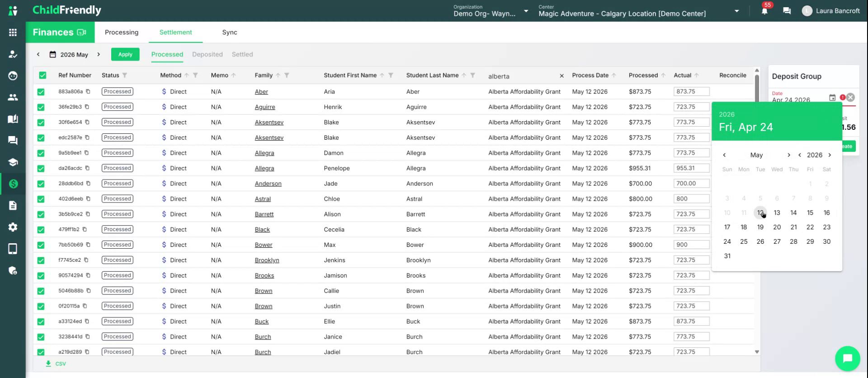Clear the Deposit Group date
Screen dimensions: 868x378
point(850,97)
